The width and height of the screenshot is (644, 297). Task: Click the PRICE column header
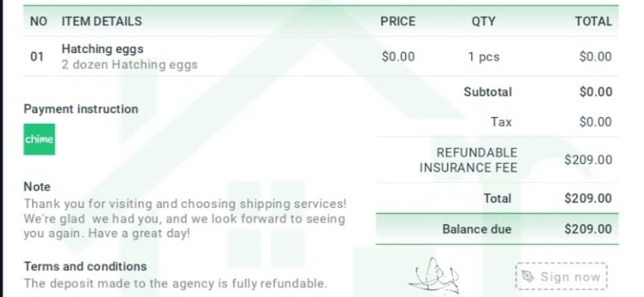397,21
